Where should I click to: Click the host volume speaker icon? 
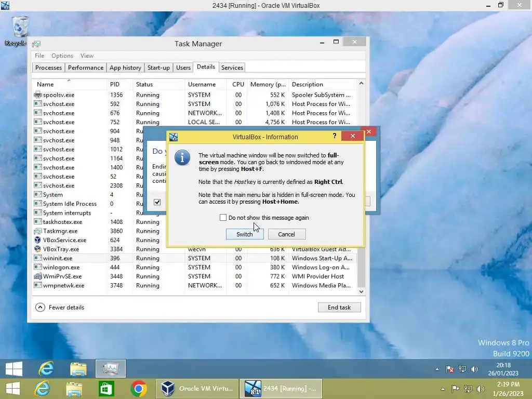pyautogui.click(x=480, y=389)
